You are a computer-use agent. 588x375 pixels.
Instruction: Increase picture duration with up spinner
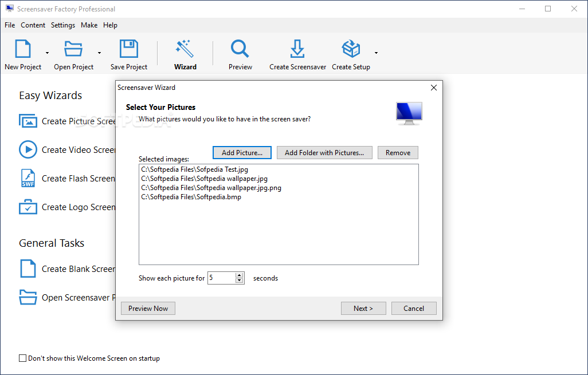point(239,275)
